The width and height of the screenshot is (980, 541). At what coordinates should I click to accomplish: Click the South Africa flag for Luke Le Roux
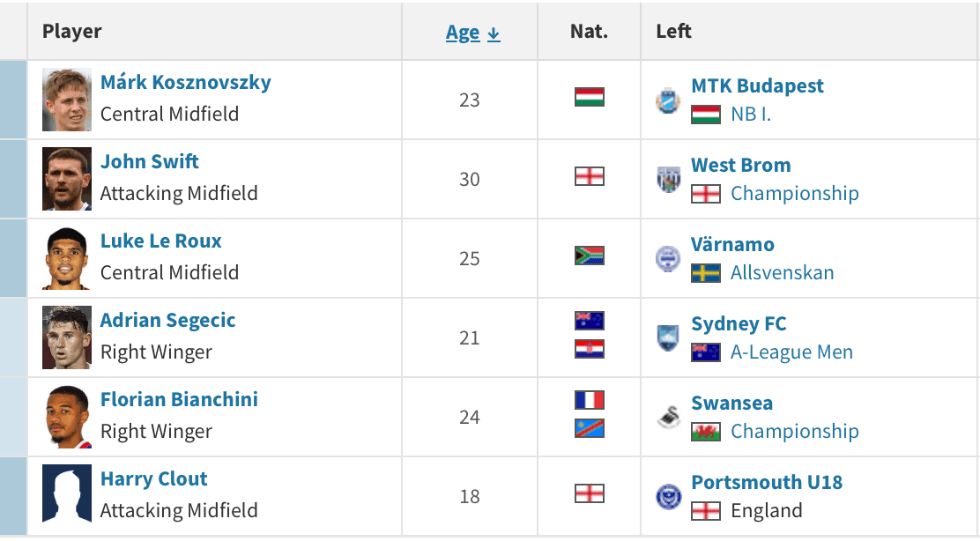point(590,256)
